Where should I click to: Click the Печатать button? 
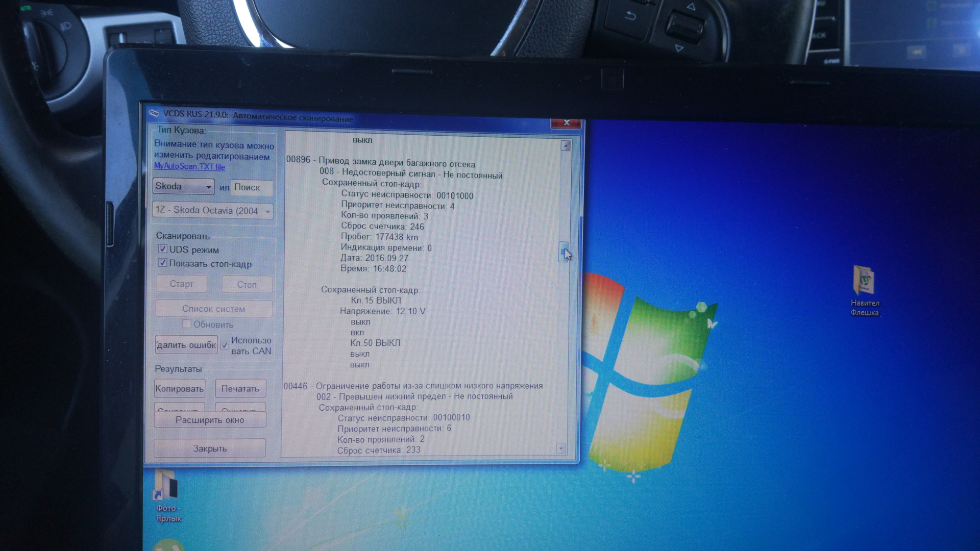[x=240, y=389]
